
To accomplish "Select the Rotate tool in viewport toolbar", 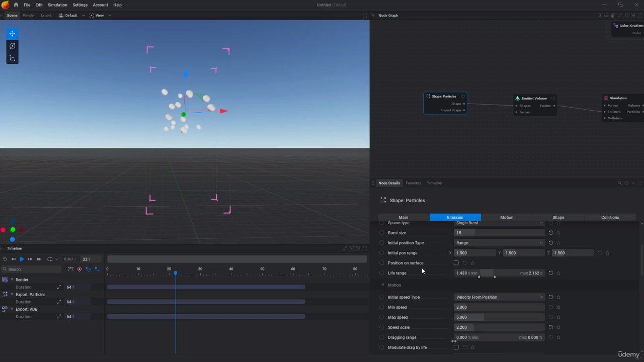I will pyautogui.click(x=12, y=46).
